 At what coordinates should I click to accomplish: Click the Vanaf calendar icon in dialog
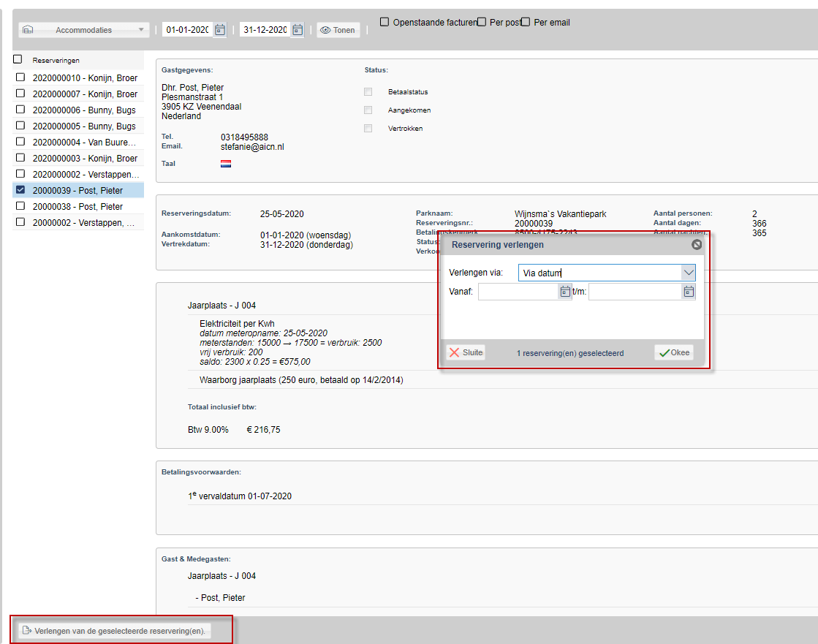pos(565,292)
